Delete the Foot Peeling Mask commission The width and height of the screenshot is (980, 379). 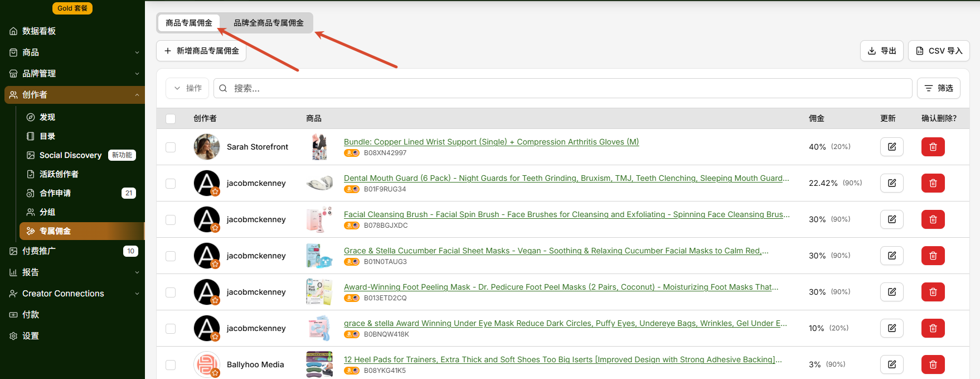click(933, 292)
